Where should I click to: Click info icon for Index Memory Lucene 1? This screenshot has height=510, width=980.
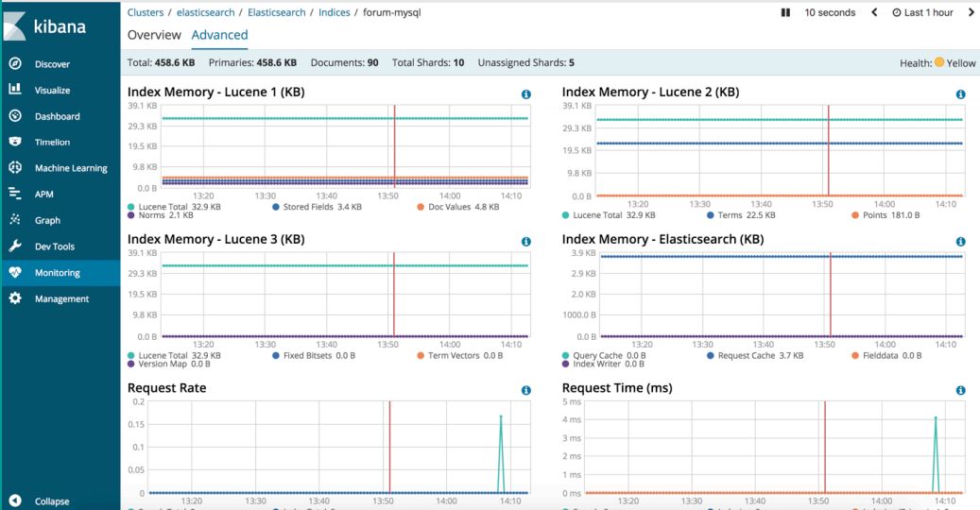pyautogui.click(x=526, y=94)
